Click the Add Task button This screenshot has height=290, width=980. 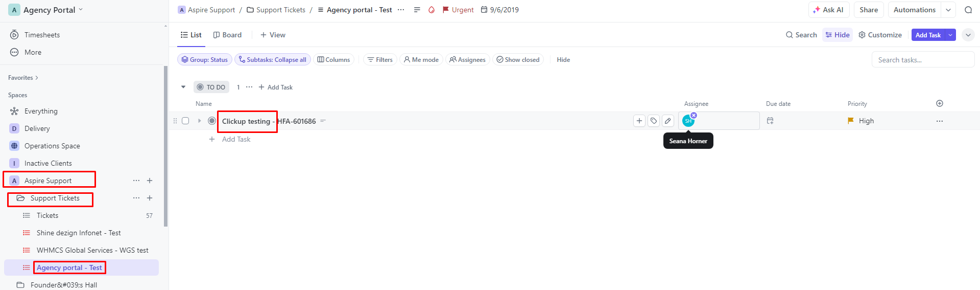pyautogui.click(x=928, y=35)
